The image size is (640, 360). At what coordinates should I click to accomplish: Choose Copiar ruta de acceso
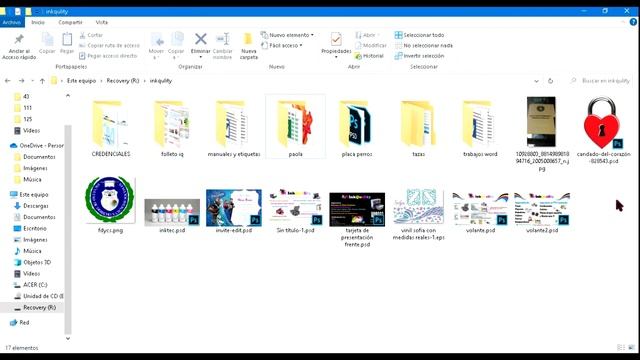click(109, 45)
